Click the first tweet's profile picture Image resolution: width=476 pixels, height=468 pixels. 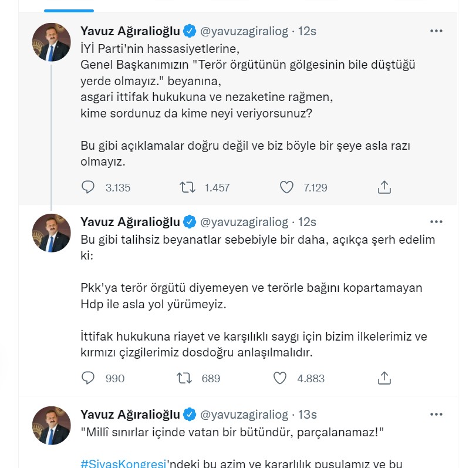52,42
